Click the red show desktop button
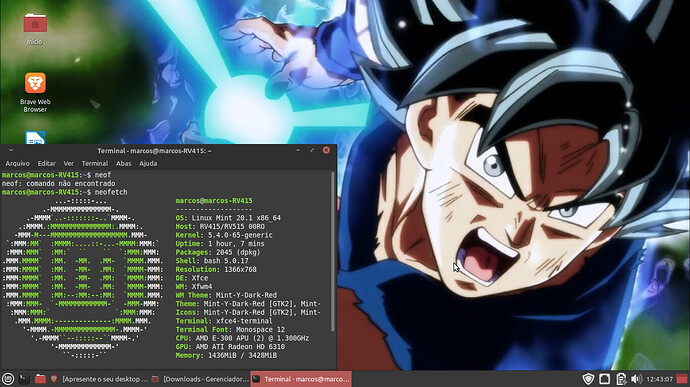The width and height of the screenshot is (690, 387). click(x=682, y=379)
